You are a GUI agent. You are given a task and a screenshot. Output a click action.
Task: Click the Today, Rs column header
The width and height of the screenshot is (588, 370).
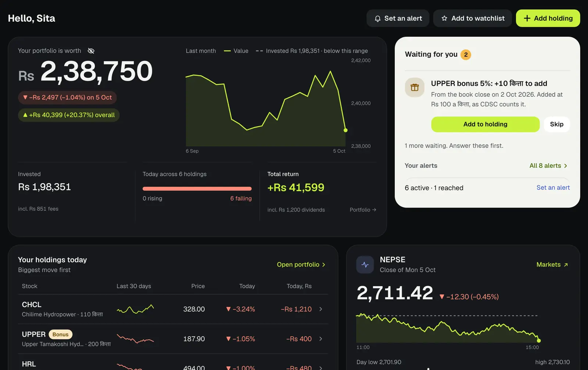tap(299, 286)
